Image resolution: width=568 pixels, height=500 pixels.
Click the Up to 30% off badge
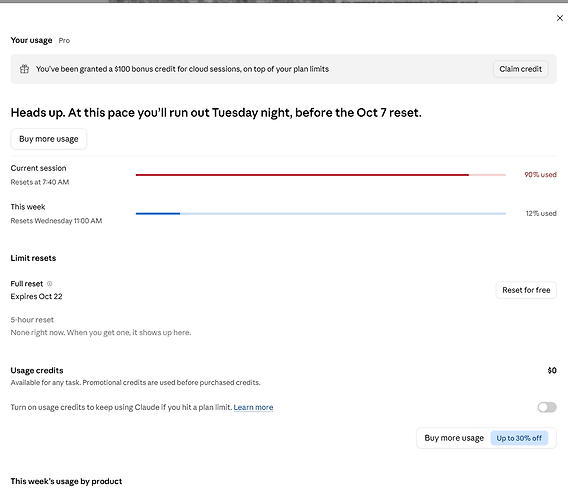click(x=519, y=438)
